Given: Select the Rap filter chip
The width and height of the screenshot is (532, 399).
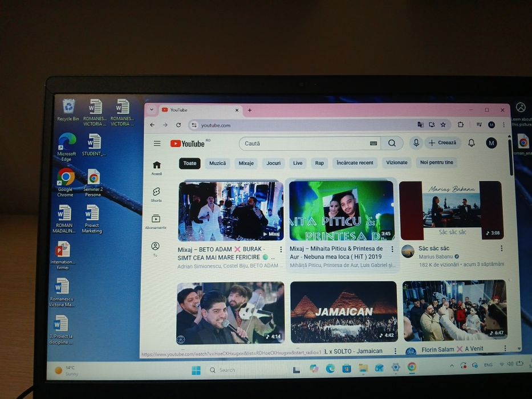Looking at the screenshot, I should coord(319,163).
